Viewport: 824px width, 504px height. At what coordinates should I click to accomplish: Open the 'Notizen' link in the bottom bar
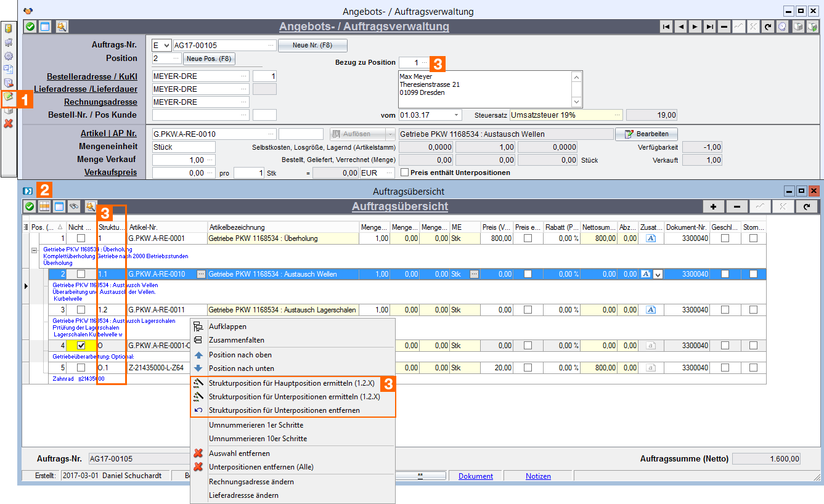point(538,476)
